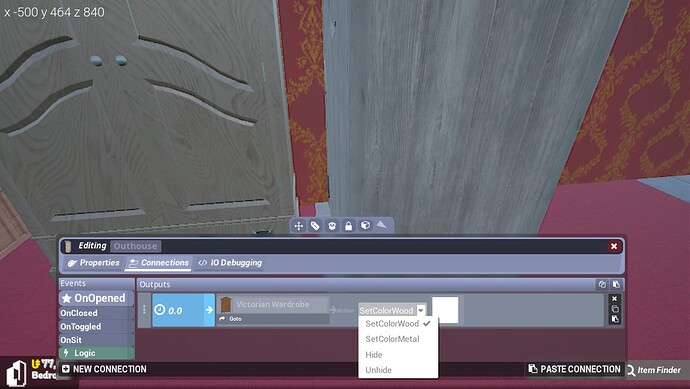Choose Unhide in the action dropdown
The image size is (690, 389).
pyautogui.click(x=398, y=370)
